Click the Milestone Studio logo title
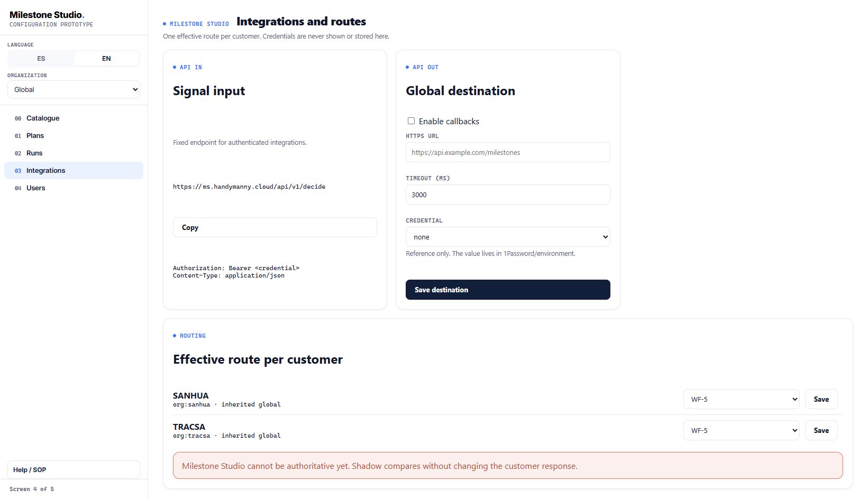868x499 pixels. tap(47, 15)
